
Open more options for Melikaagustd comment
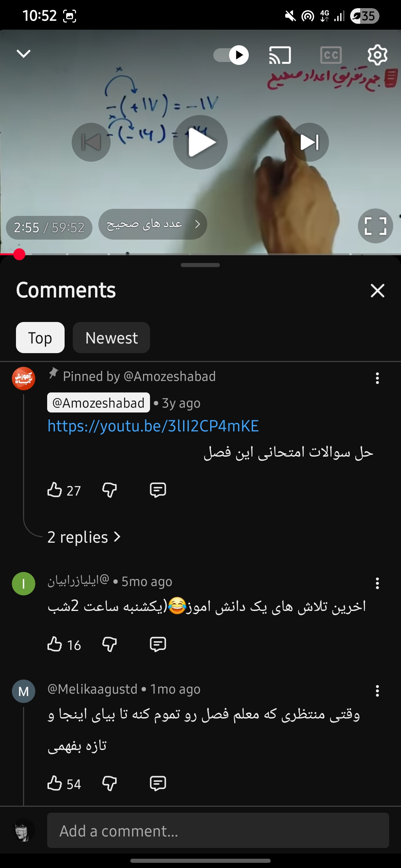point(377,691)
